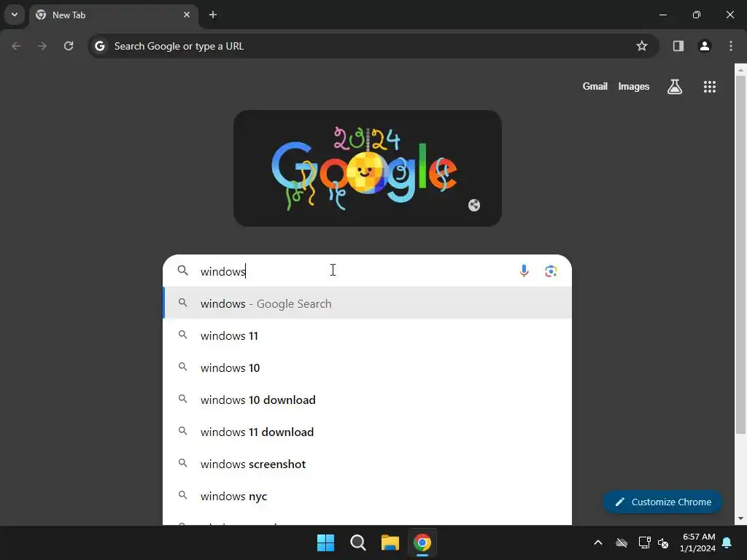Viewport: 747px width, 560px height.
Task: Close the New Tab tab
Action: [x=187, y=15]
